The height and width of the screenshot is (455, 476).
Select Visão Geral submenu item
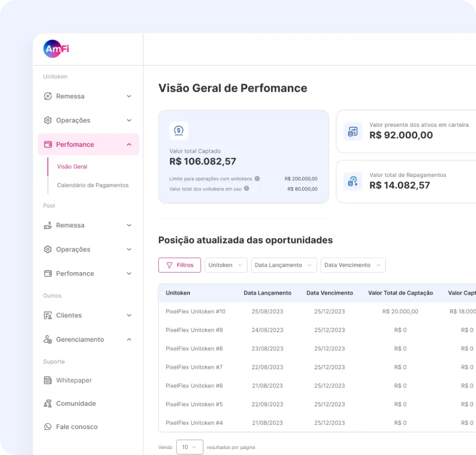(72, 166)
